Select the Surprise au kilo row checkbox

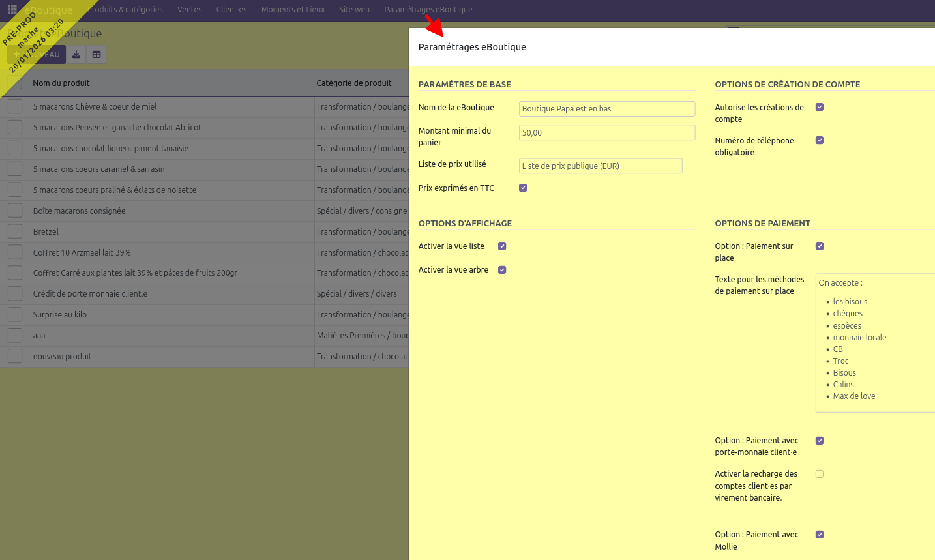(x=15, y=314)
